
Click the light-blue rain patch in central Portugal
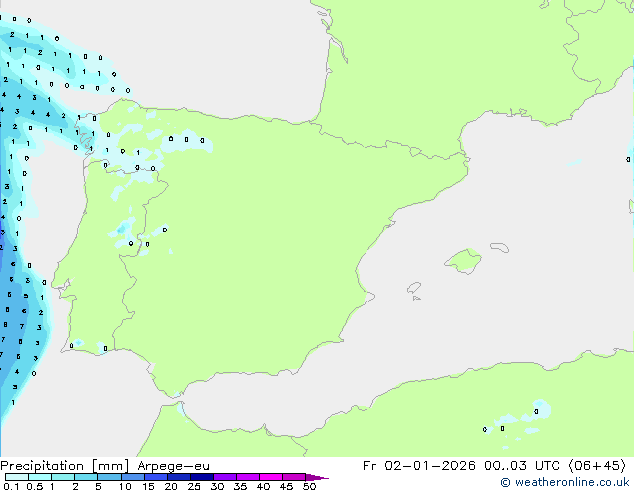pos(125,230)
